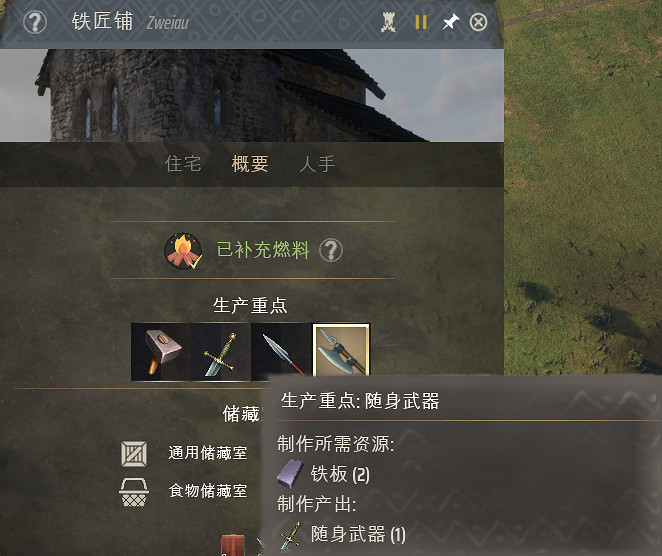The width and height of the screenshot is (662, 556).
Task: Open the castle tower upgrade icon
Action: (388, 22)
